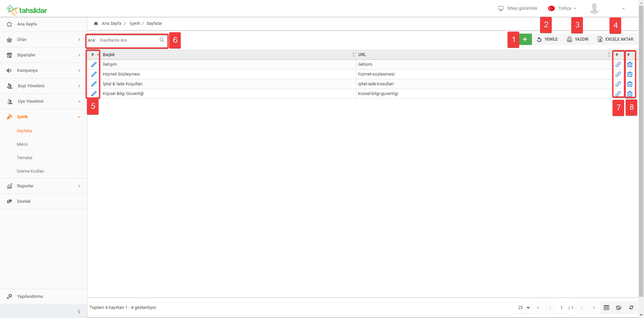Viewport: 644px width, 318px height.
Task: Expand the Bayi Yönetimi sidebar menu
Action: 44,86
